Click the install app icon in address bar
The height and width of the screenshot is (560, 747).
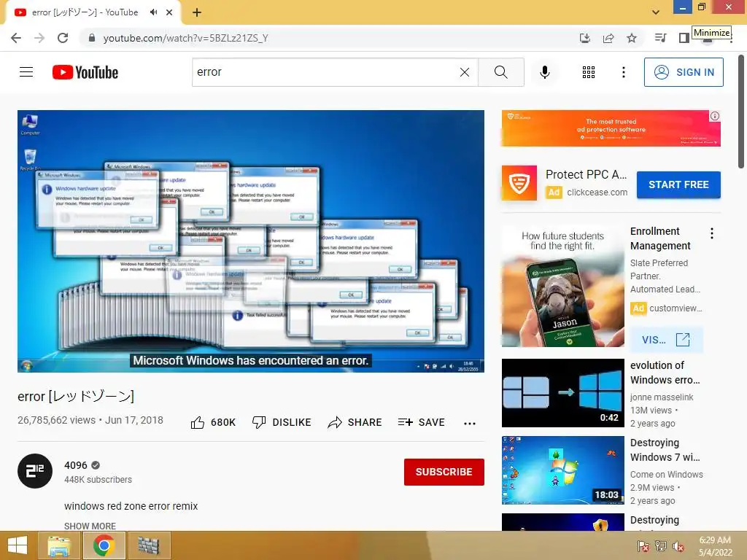coord(585,38)
